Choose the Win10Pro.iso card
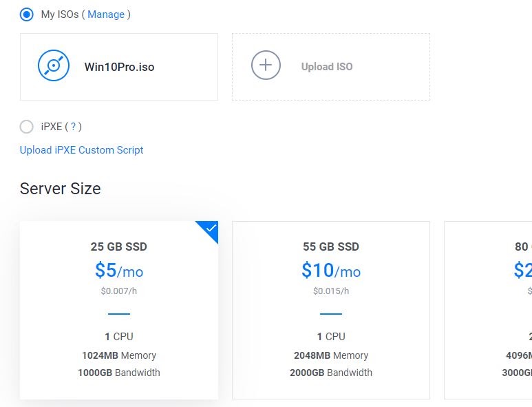The height and width of the screenshot is (407, 532). point(119,67)
